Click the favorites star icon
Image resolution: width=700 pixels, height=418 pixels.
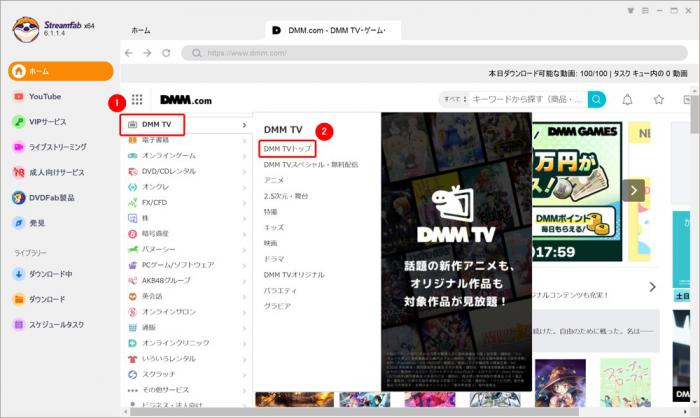658,100
